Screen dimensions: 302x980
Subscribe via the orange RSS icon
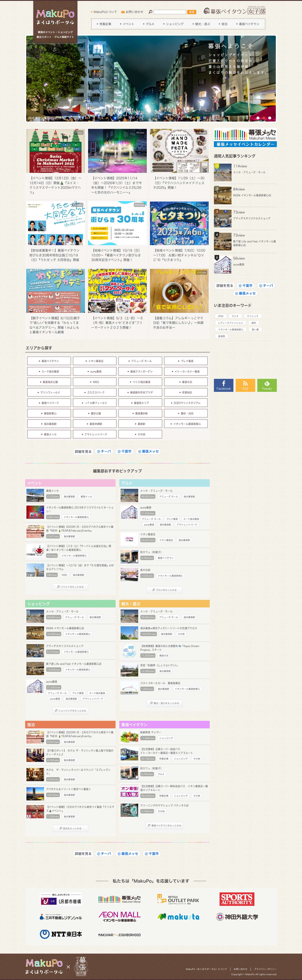[245, 385]
